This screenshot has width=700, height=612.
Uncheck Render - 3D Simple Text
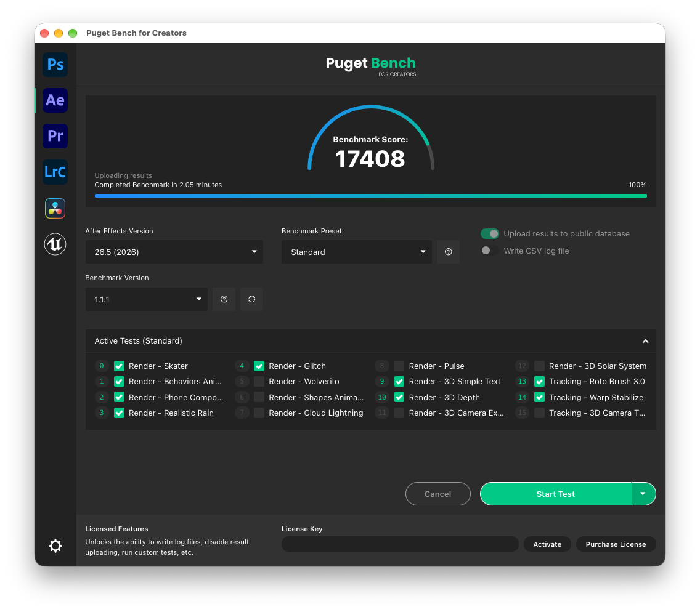coord(399,382)
